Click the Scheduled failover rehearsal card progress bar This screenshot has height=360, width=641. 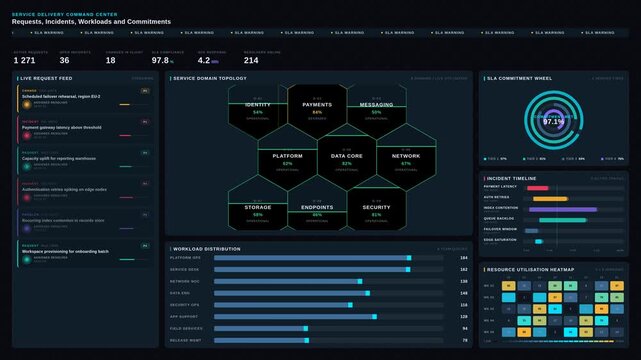click(134, 105)
